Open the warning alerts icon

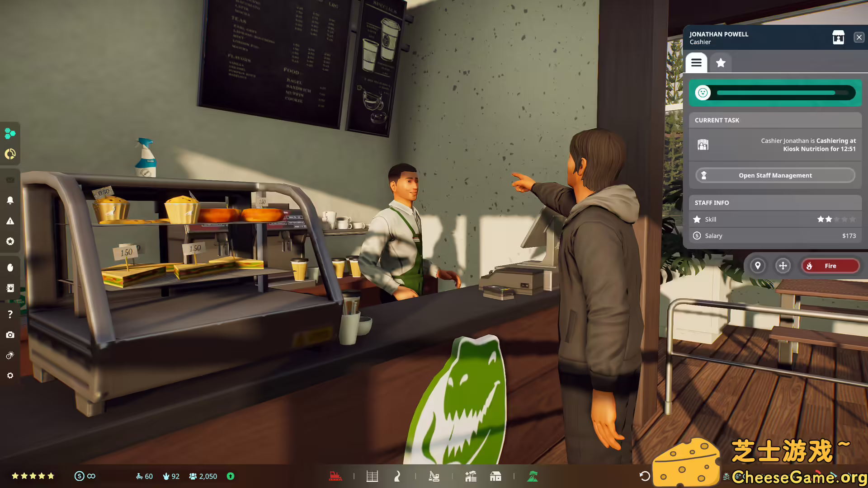[10, 221]
